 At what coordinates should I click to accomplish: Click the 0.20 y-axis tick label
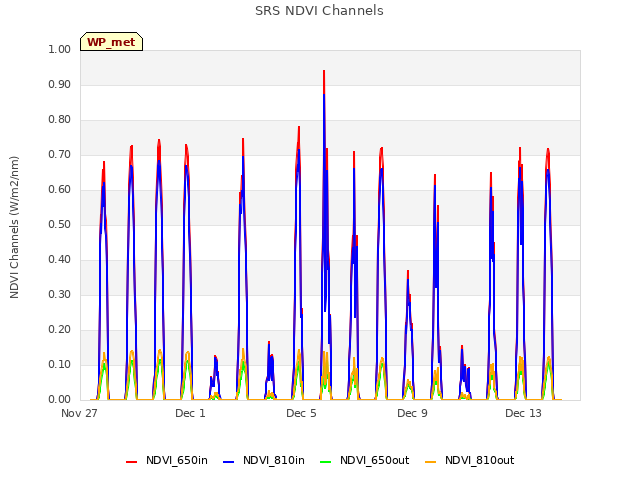click(60, 329)
